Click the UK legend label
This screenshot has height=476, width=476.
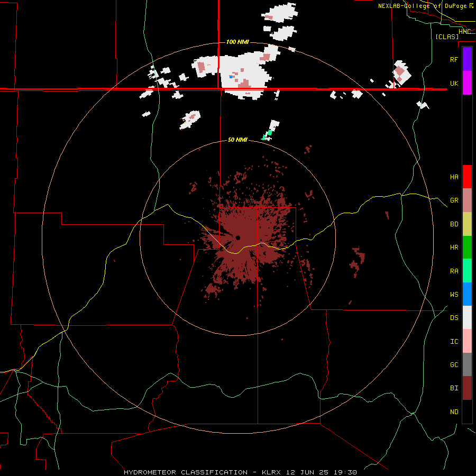pyautogui.click(x=454, y=83)
